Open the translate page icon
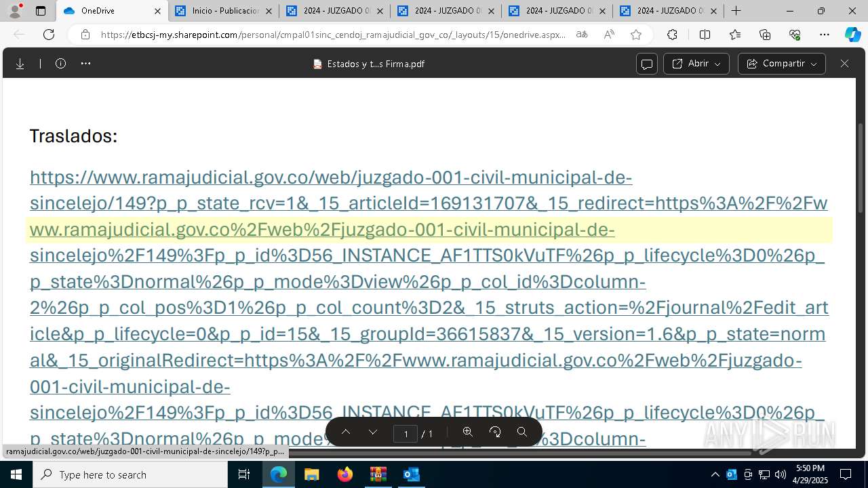The height and width of the screenshot is (488, 868). coord(582,35)
